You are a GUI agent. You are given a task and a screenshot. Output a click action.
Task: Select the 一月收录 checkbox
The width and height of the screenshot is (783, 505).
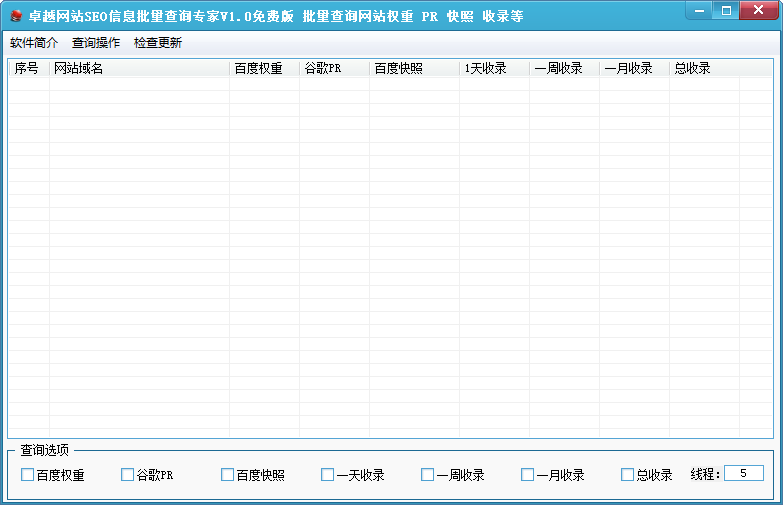(x=527, y=475)
